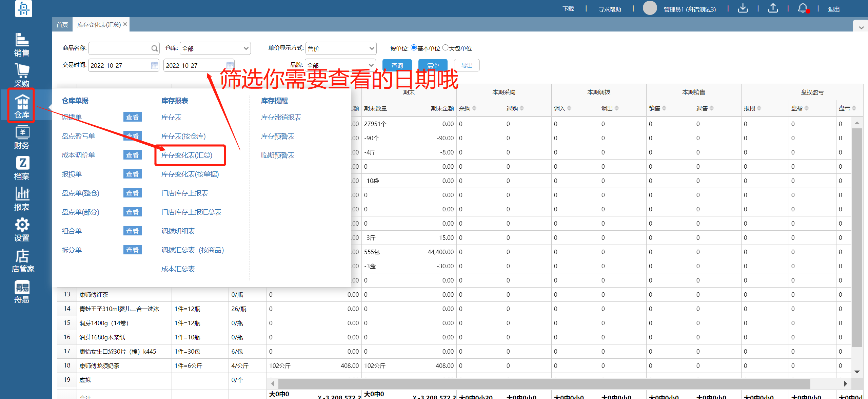Open 库存变化表(按单据) report
This screenshot has width=868, height=399.
point(190,174)
